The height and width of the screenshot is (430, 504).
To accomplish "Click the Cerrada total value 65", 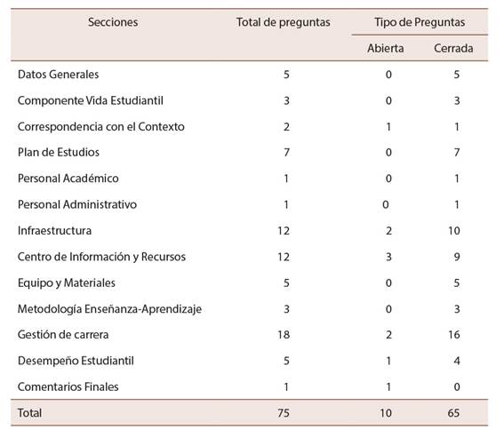I will pos(453,413).
